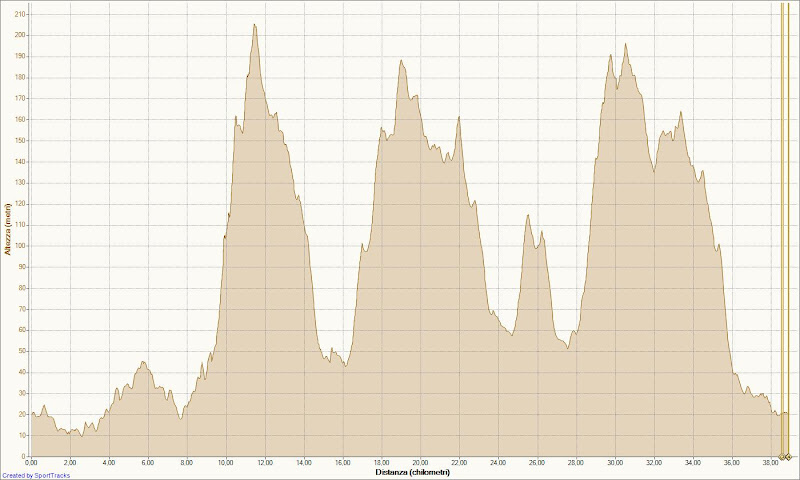Click the 22,00 distance axis label

tap(459, 463)
